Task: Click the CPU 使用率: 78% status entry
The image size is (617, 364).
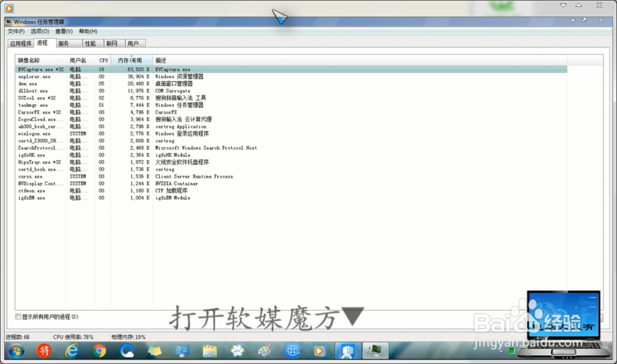Action: coord(73,337)
